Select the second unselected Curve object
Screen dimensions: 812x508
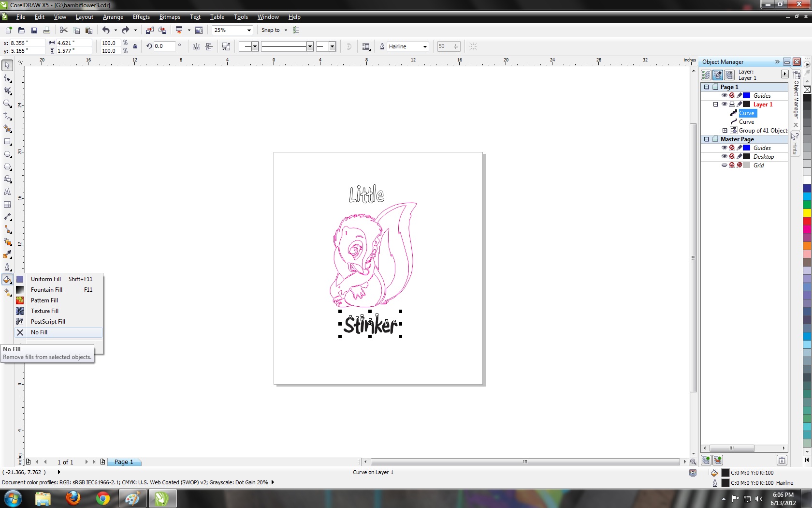(x=746, y=121)
